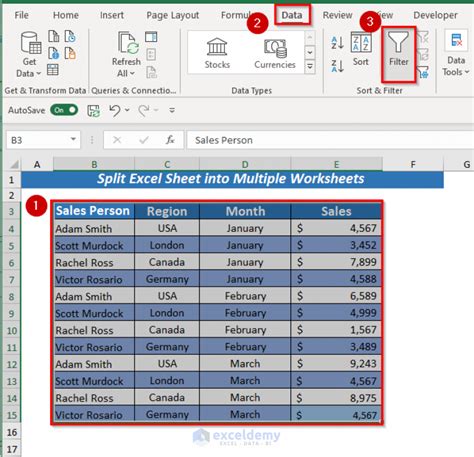
Task: Click the Undo arrow icon
Action: tap(115, 110)
